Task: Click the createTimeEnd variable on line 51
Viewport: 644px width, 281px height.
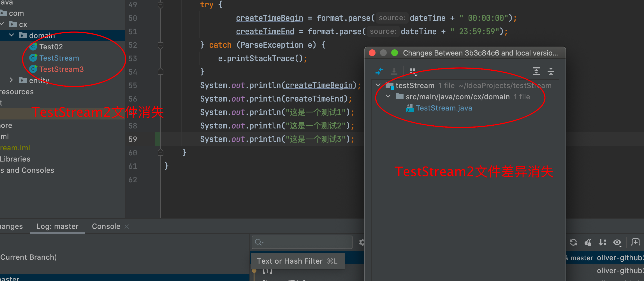Action: [265, 32]
